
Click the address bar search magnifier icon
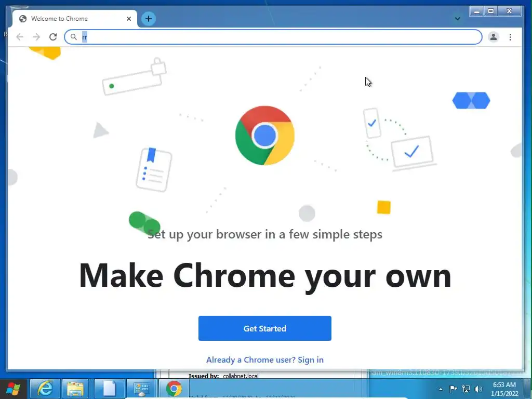pyautogui.click(x=74, y=37)
